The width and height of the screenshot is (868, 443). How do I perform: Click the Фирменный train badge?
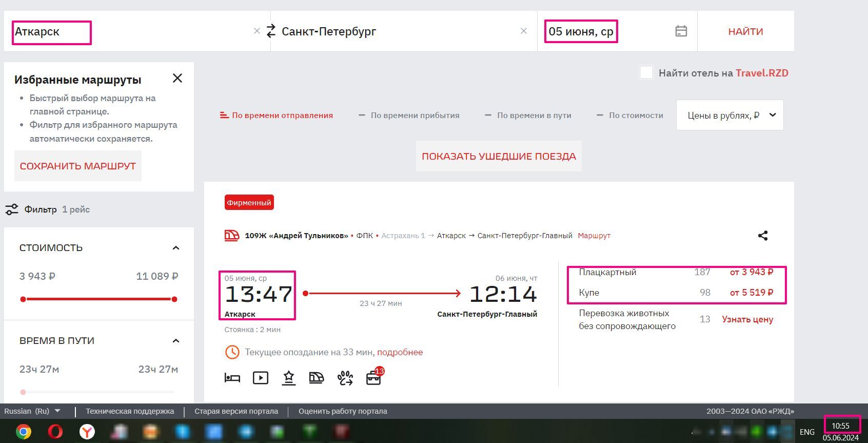249,202
